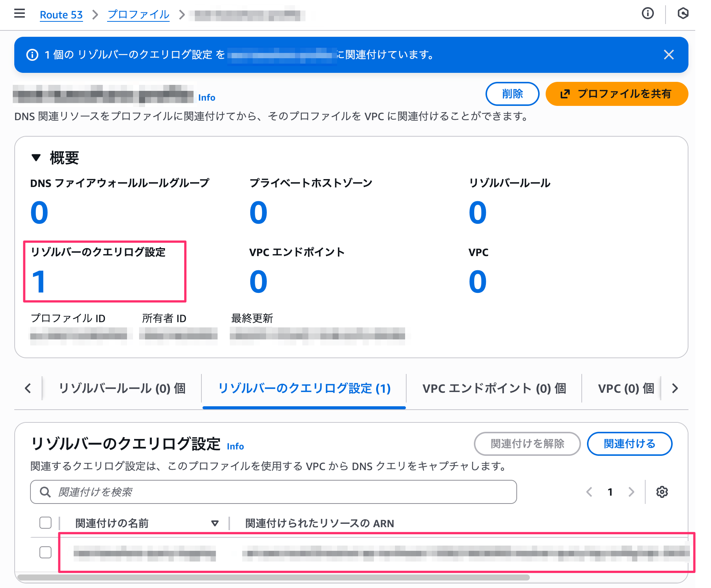Go to next page of associations
Screen dimensions: 711x588
tap(631, 492)
